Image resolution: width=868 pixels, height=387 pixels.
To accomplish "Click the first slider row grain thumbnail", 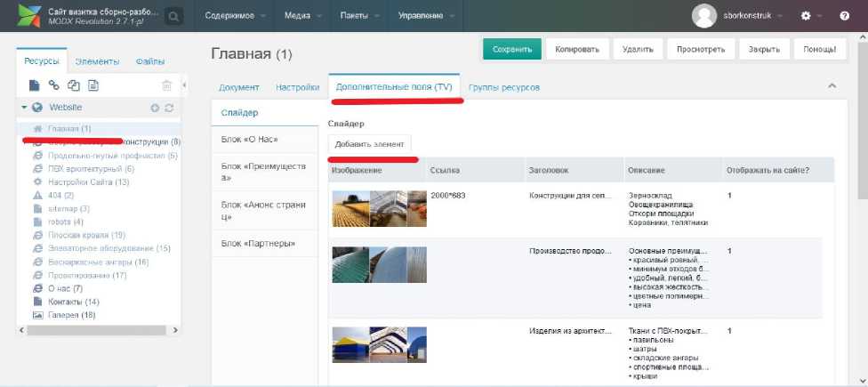I will [350, 208].
